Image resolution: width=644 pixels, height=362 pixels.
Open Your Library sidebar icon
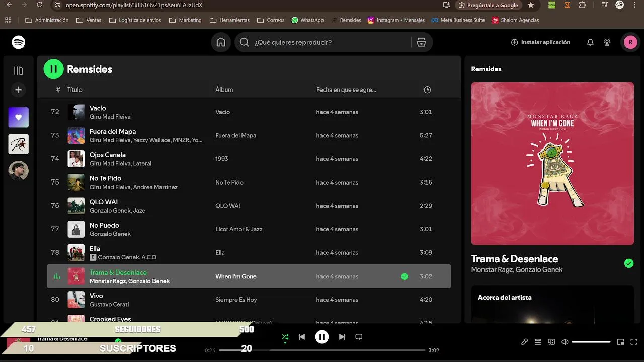(x=19, y=71)
